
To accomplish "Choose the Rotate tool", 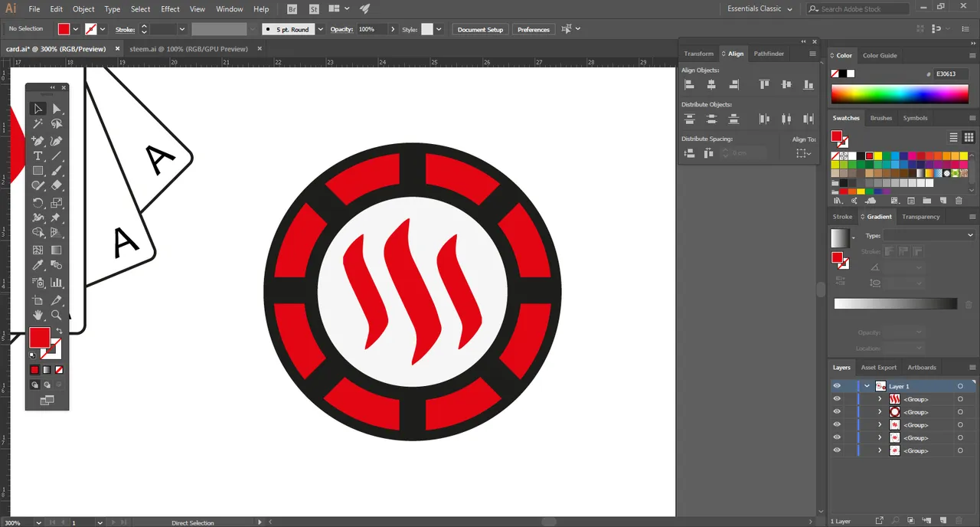I will pyautogui.click(x=38, y=203).
